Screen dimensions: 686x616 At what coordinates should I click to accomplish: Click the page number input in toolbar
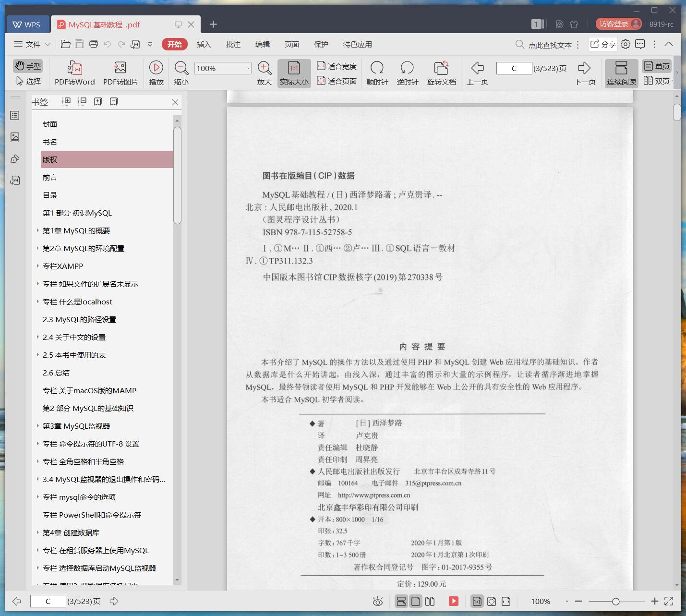click(x=514, y=68)
